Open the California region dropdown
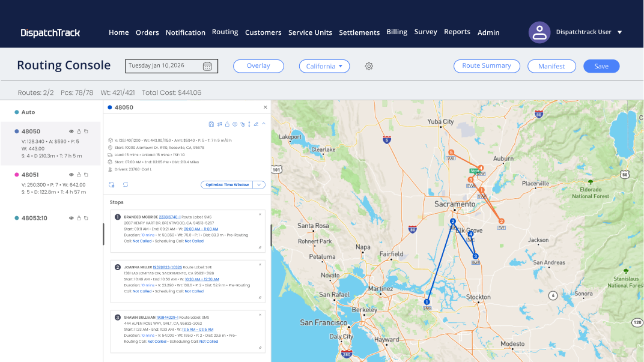 (324, 66)
